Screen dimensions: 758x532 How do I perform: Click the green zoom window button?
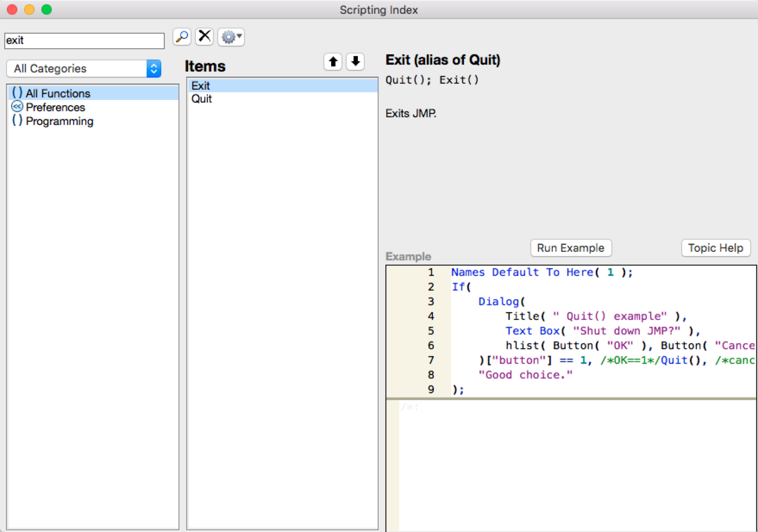(47, 9)
